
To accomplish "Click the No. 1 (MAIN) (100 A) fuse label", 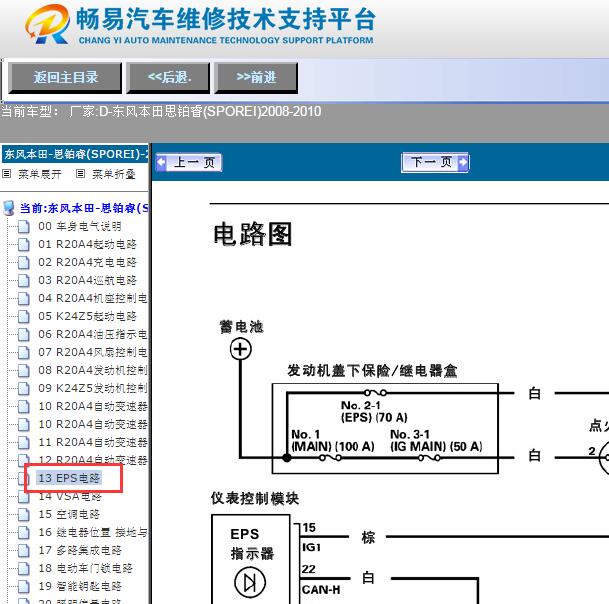I will point(333,440).
